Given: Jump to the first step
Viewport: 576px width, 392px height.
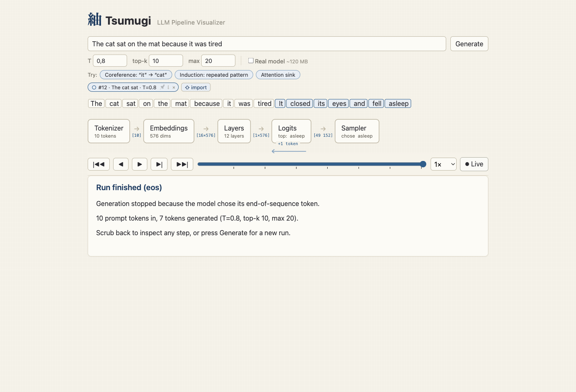Looking at the screenshot, I should [x=99, y=164].
